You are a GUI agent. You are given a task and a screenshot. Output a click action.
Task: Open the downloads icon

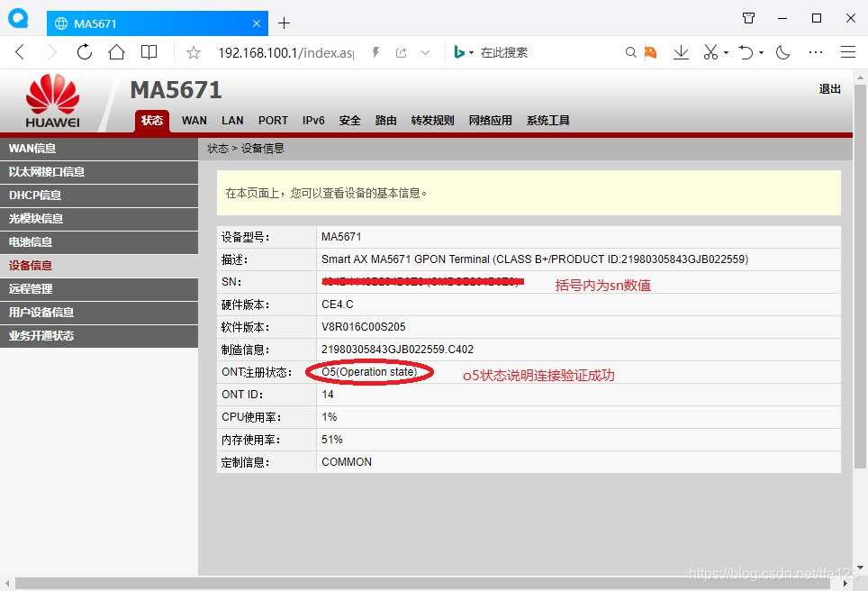coord(681,52)
